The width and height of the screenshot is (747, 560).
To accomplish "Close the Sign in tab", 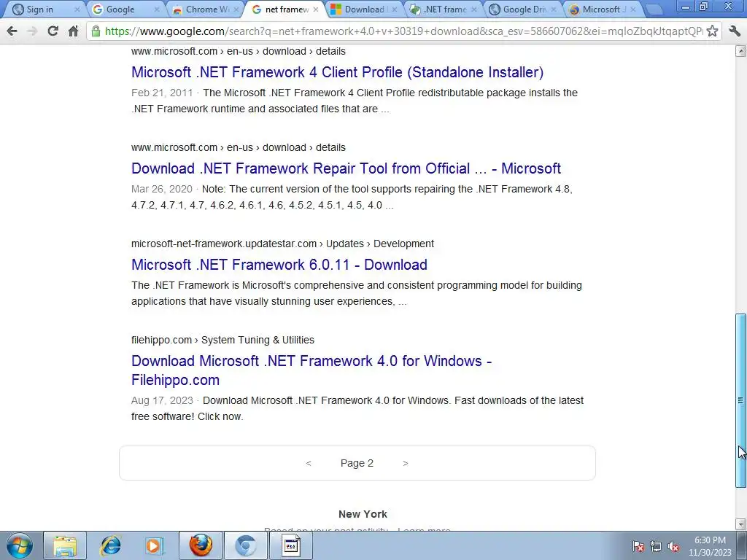I will (x=77, y=9).
